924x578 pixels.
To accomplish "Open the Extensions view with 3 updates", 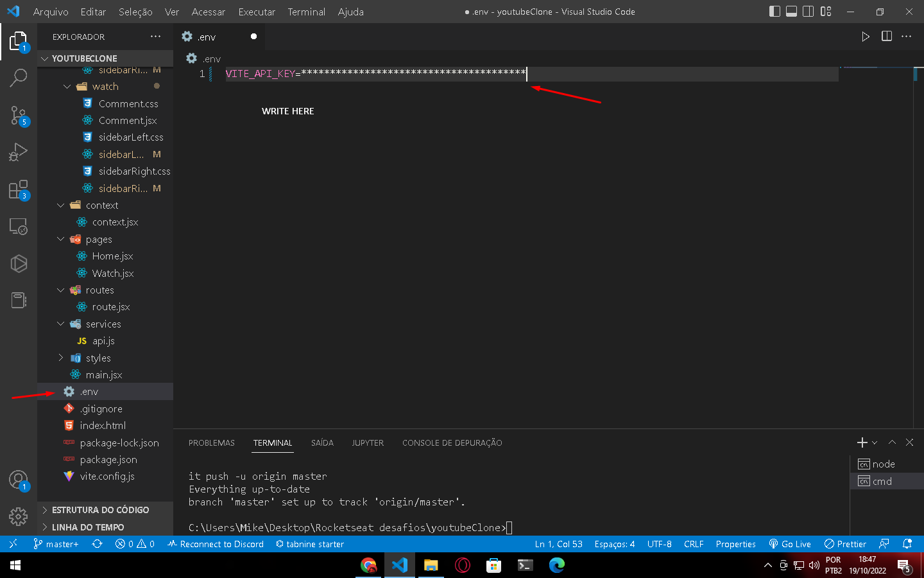I will click(x=18, y=189).
